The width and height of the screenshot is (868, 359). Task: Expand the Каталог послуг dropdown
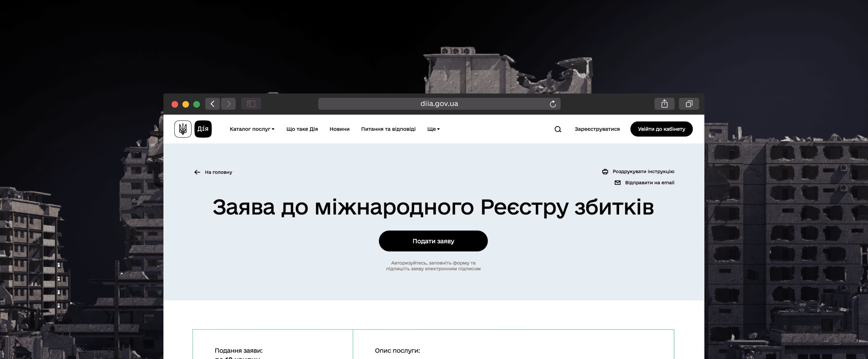(x=252, y=129)
